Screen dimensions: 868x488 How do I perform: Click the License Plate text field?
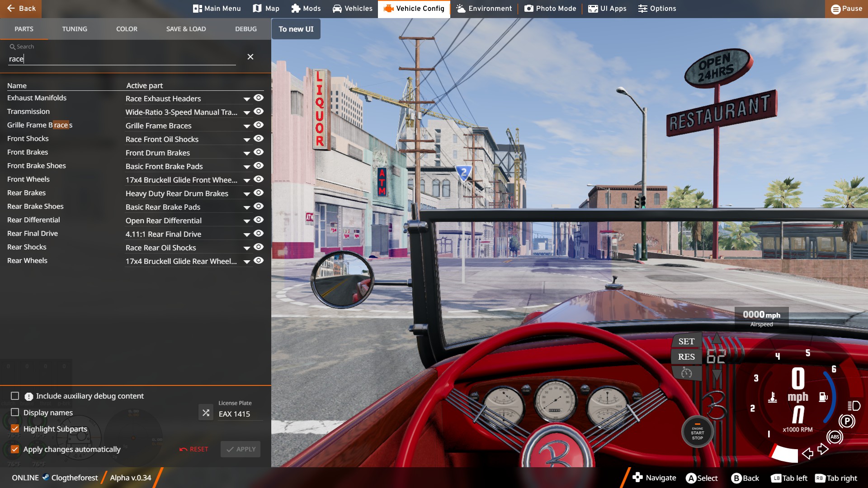click(240, 414)
